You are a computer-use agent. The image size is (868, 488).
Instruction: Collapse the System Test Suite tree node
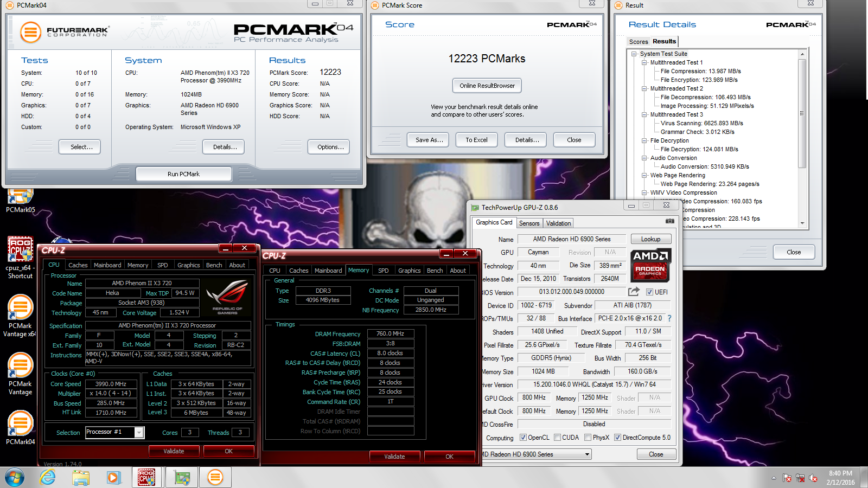634,54
